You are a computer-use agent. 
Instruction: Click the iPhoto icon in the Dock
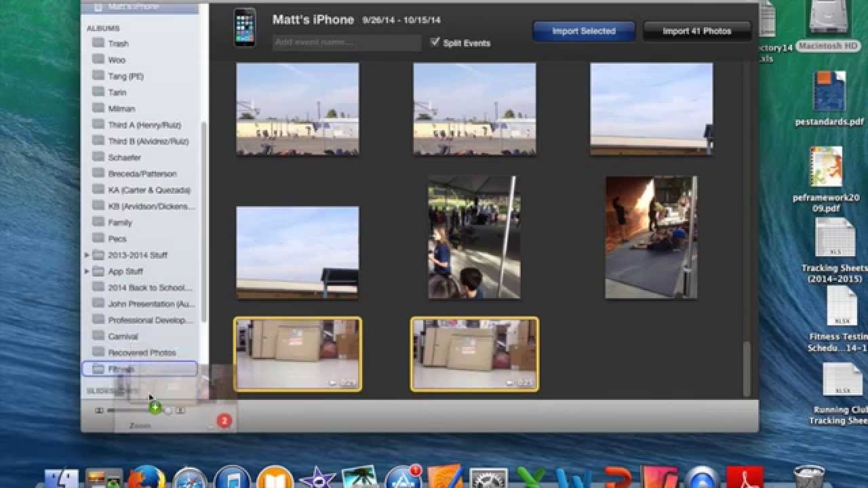coord(359,478)
